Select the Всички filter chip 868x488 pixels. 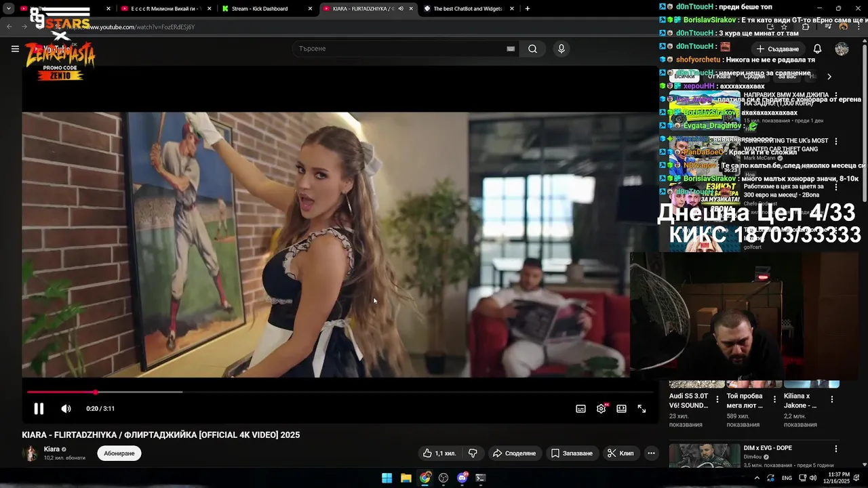(684, 77)
